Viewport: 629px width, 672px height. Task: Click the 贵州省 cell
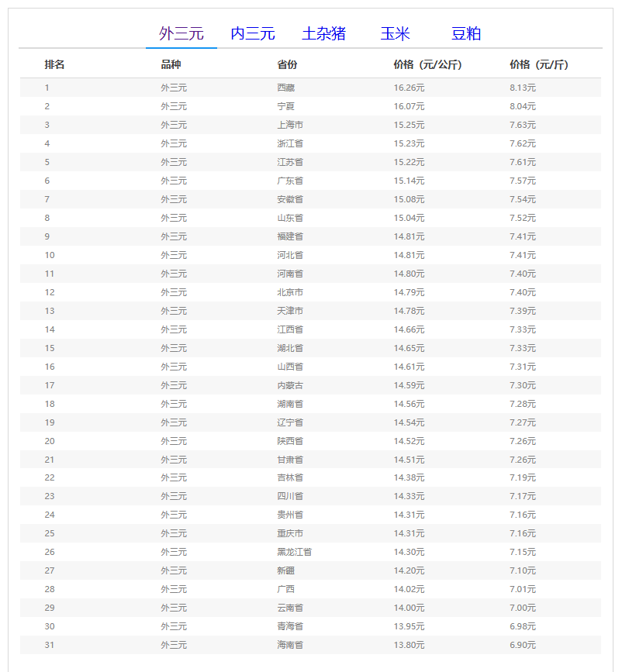pos(290,515)
